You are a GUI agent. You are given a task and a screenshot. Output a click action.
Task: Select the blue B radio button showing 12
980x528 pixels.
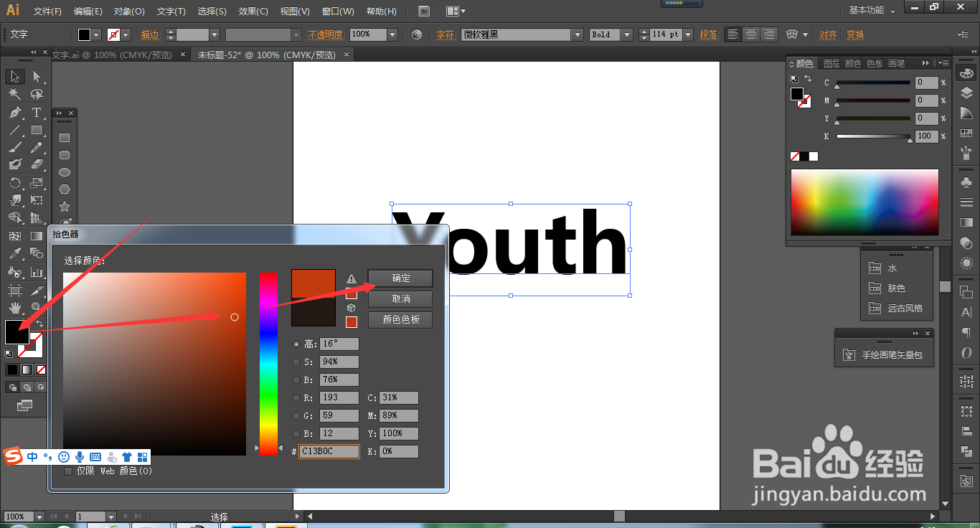(296, 434)
